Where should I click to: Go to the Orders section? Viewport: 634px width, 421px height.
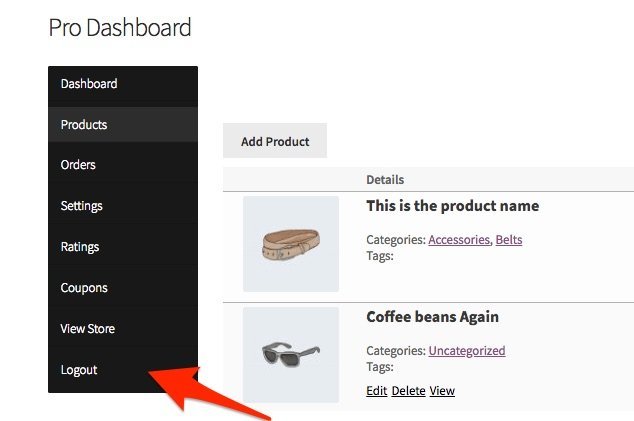pyautogui.click(x=78, y=165)
